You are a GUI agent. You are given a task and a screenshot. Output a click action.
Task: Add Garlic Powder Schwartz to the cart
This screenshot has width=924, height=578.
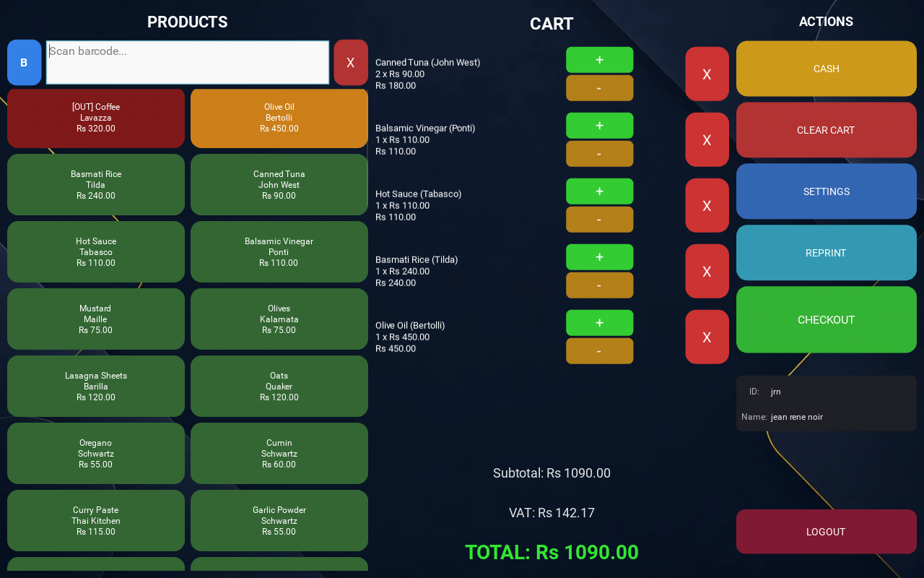click(x=279, y=521)
